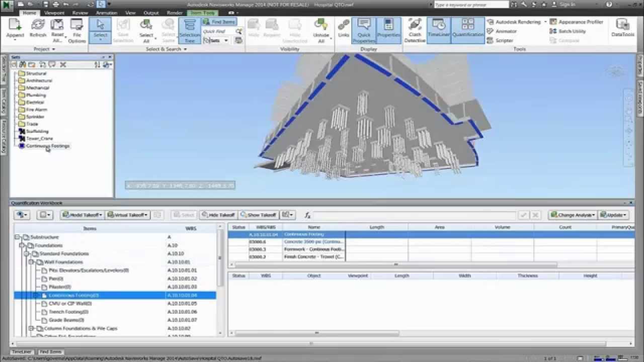Open the Render ribbon tab
Viewport: 644px width, 362px height.
[x=175, y=13]
